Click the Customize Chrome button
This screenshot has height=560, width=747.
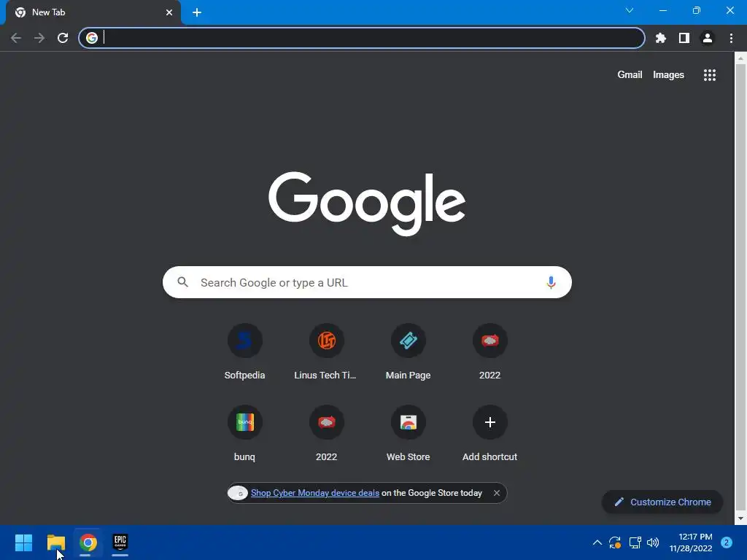click(x=662, y=502)
